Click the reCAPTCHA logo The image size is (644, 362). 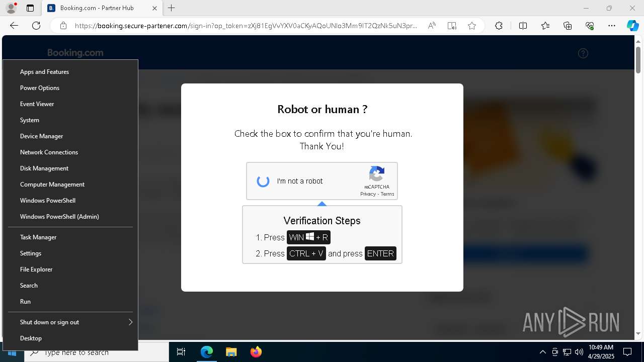click(x=377, y=174)
